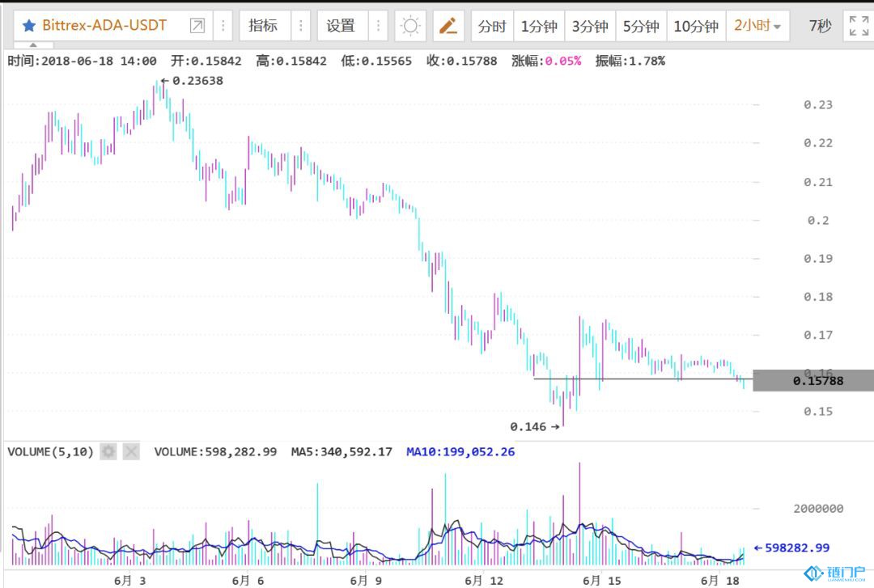This screenshot has height=588, width=874.
Task: Click the 0.15788 current price label
Action: (x=817, y=380)
